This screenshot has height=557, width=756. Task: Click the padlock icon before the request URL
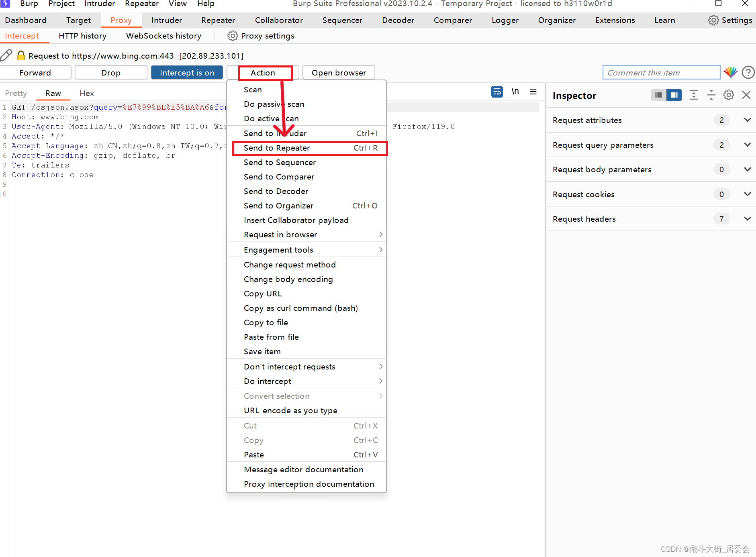tap(21, 55)
